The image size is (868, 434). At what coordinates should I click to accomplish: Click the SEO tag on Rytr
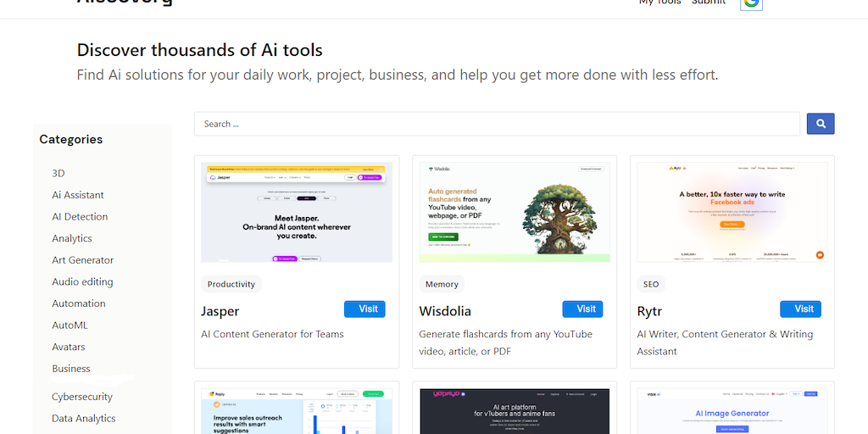(651, 284)
